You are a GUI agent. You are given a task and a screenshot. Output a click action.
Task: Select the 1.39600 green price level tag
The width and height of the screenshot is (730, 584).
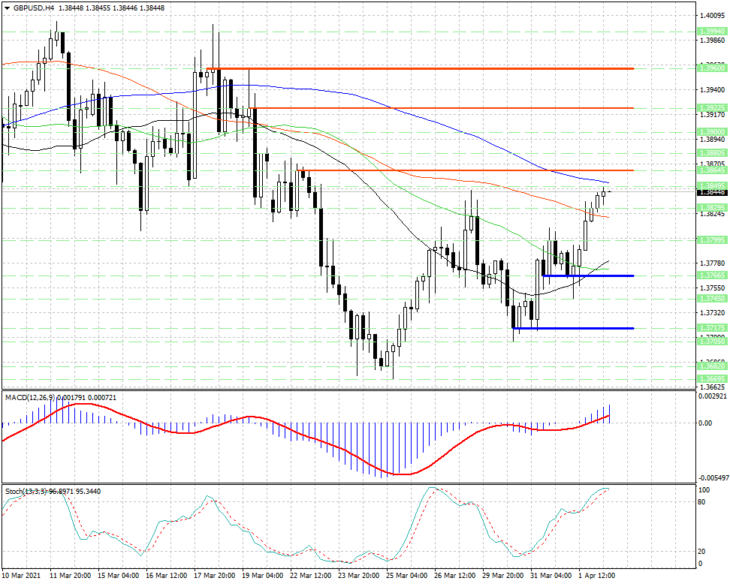pyautogui.click(x=712, y=68)
